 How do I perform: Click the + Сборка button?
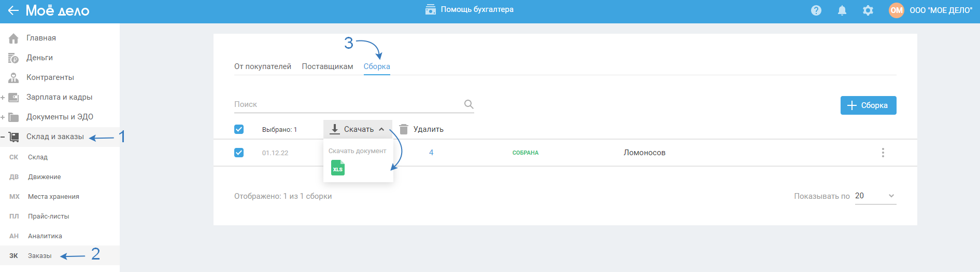click(x=868, y=105)
